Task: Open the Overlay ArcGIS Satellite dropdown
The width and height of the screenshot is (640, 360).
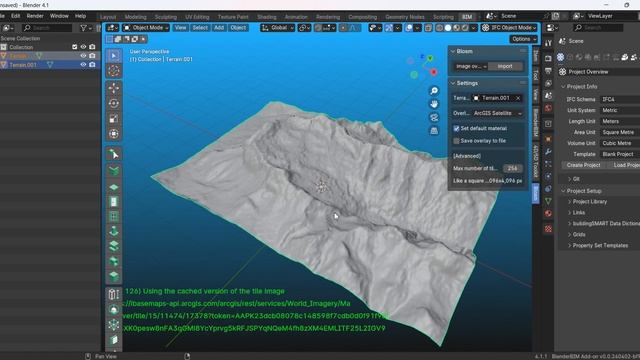Action: pos(497,113)
